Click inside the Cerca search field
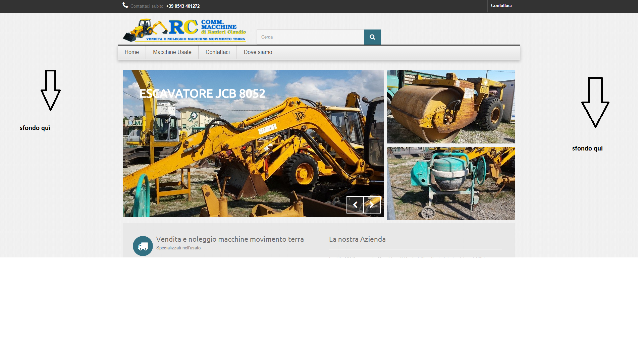The height and width of the screenshot is (362, 644). click(x=310, y=37)
